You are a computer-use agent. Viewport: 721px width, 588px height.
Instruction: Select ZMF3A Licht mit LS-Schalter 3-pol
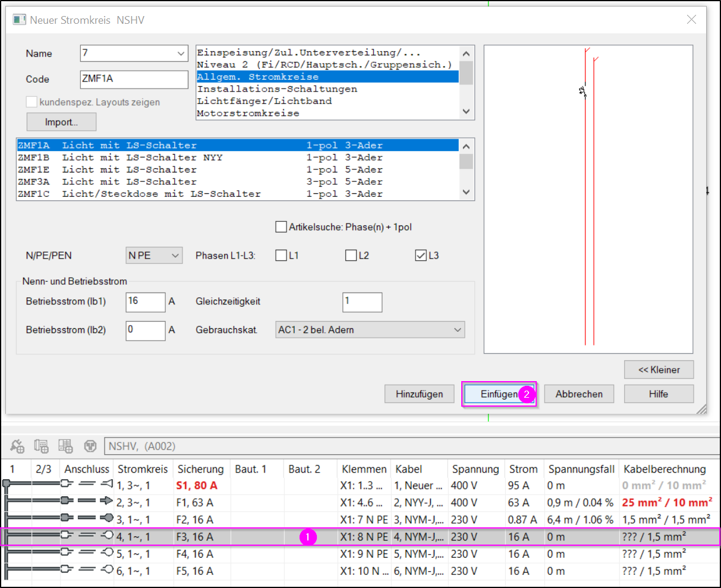[x=238, y=182]
